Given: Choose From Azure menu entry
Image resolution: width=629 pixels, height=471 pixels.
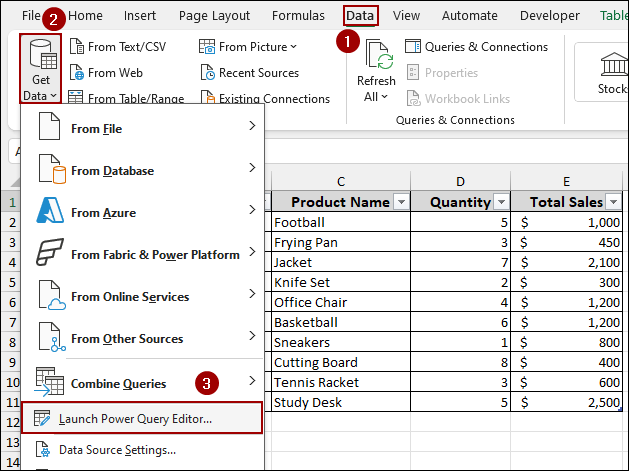Looking at the screenshot, I should click(142, 210).
